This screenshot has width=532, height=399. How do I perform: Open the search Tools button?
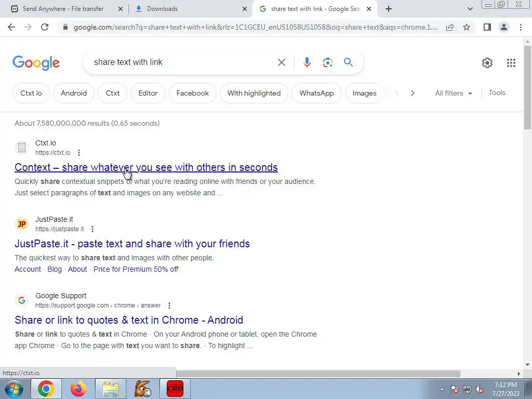tap(497, 92)
